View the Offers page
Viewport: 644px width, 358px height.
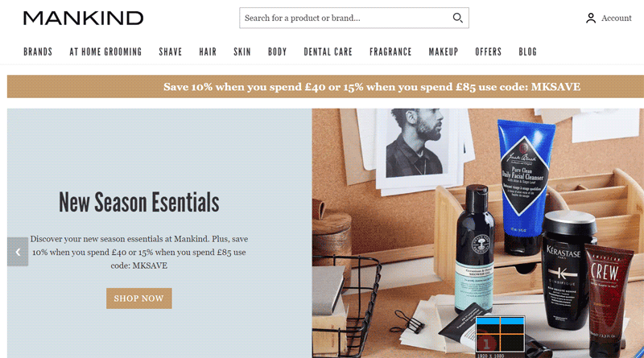click(x=489, y=51)
